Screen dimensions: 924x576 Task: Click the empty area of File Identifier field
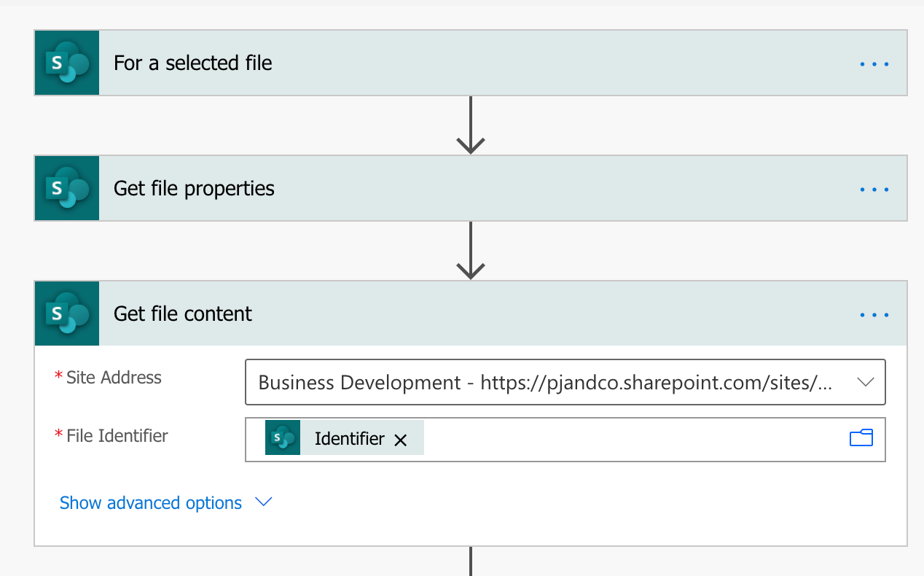[627, 439]
